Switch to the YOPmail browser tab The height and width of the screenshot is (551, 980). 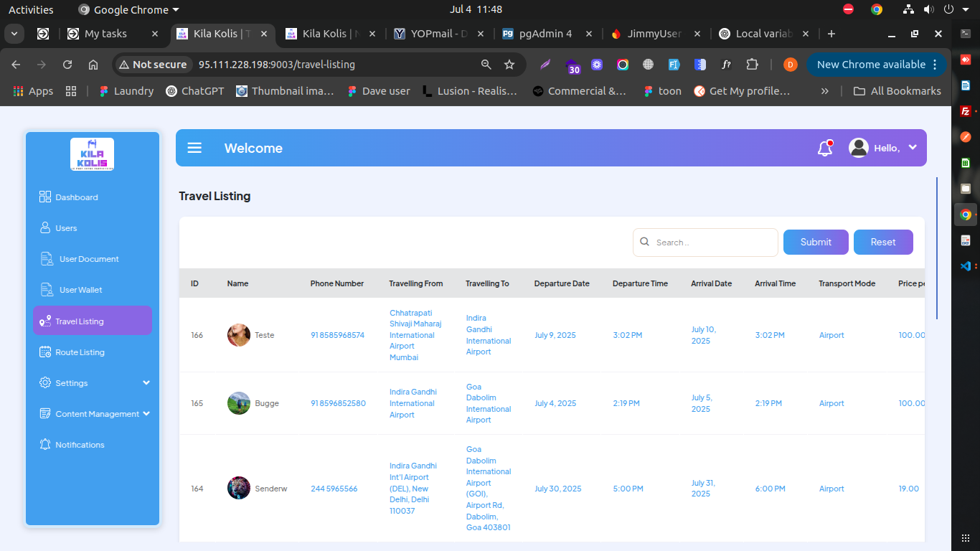click(x=438, y=34)
